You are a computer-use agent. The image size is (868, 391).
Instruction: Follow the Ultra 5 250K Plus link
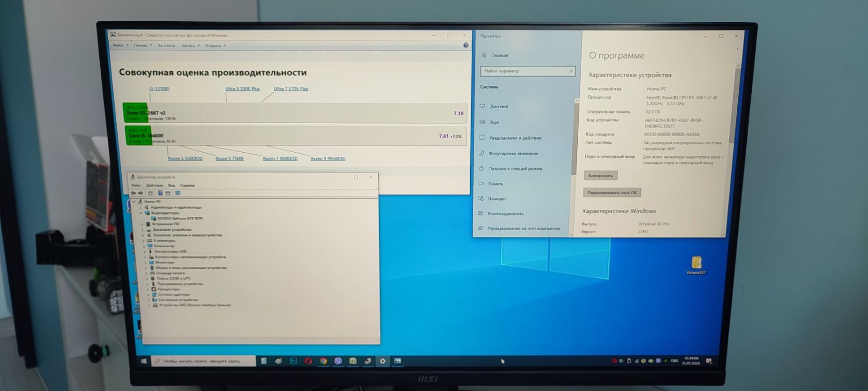click(242, 89)
